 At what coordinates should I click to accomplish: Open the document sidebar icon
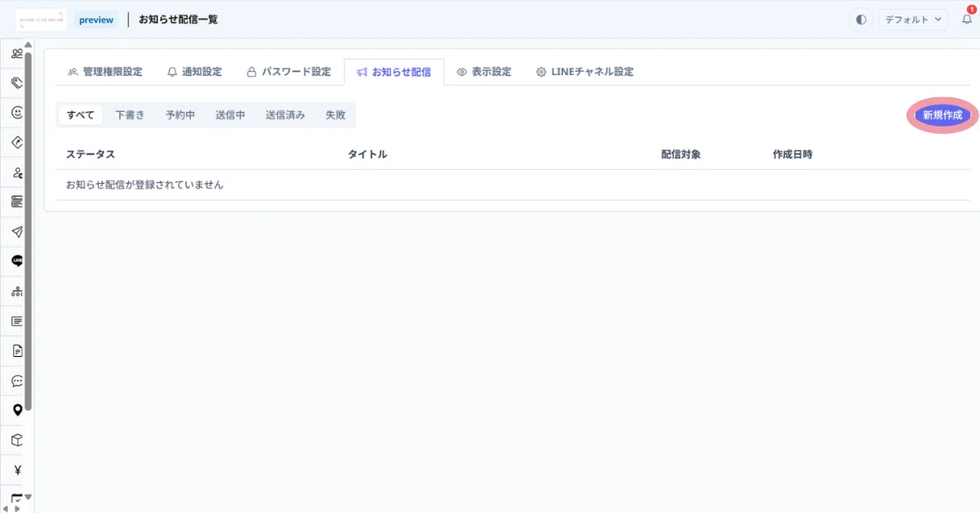pos(17,351)
